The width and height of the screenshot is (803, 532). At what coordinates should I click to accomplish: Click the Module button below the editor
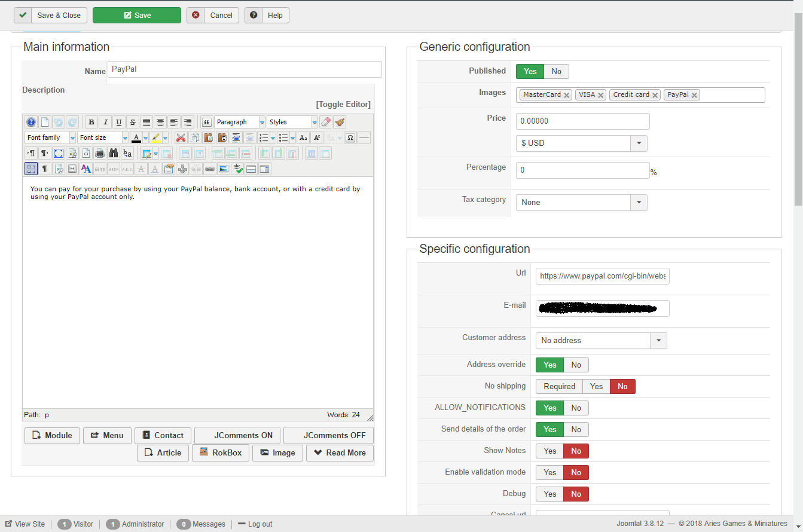tap(52, 435)
